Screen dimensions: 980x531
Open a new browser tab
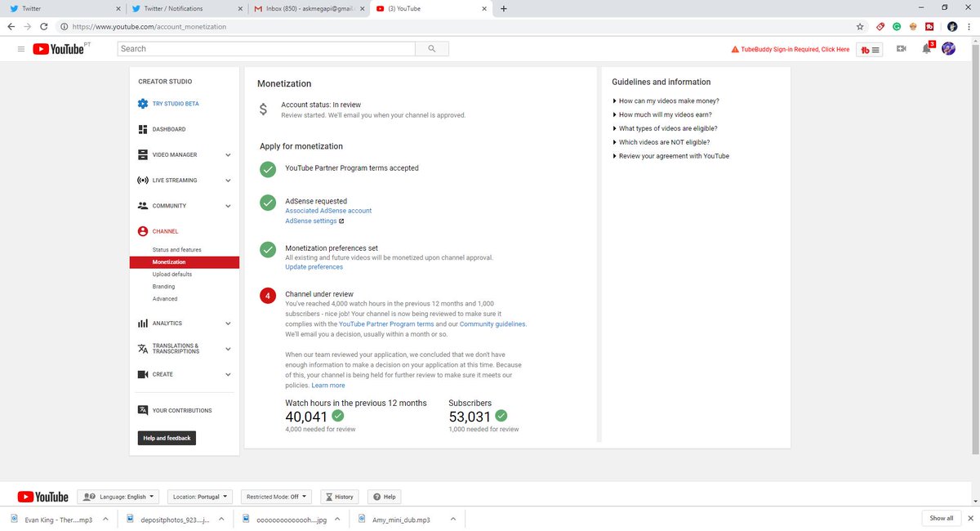pos(503,9)
